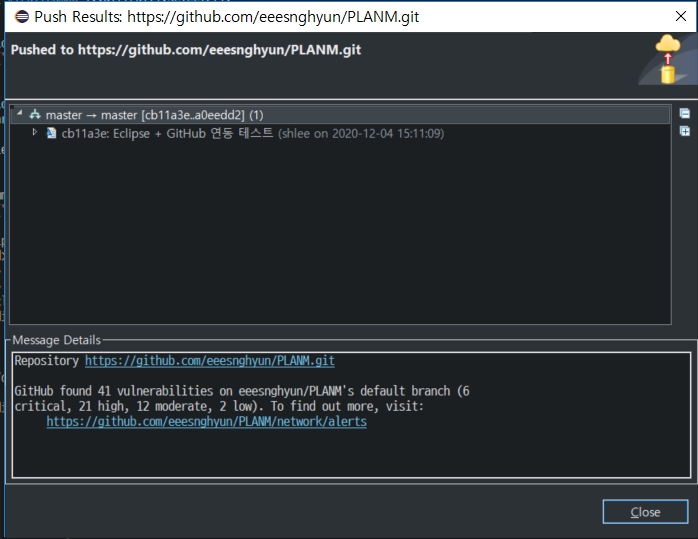
Task: Expand the cb11a3e commit entry
Action: tap(35, 132)
